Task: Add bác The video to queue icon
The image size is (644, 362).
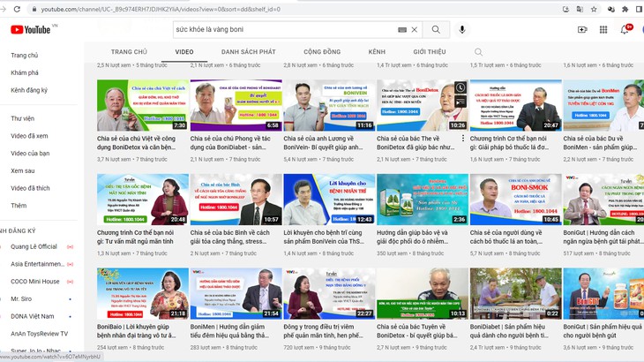Action: (461, 101)
